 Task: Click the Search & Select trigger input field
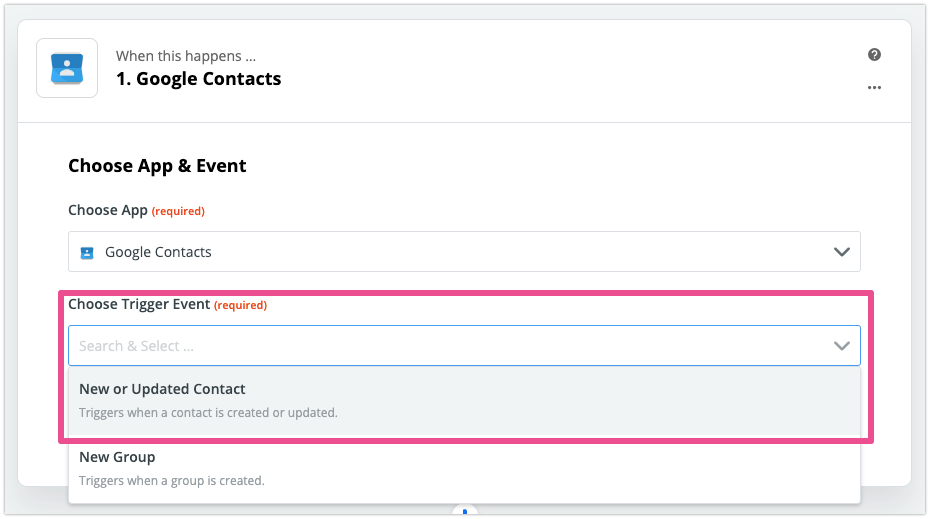pos(440,346)
